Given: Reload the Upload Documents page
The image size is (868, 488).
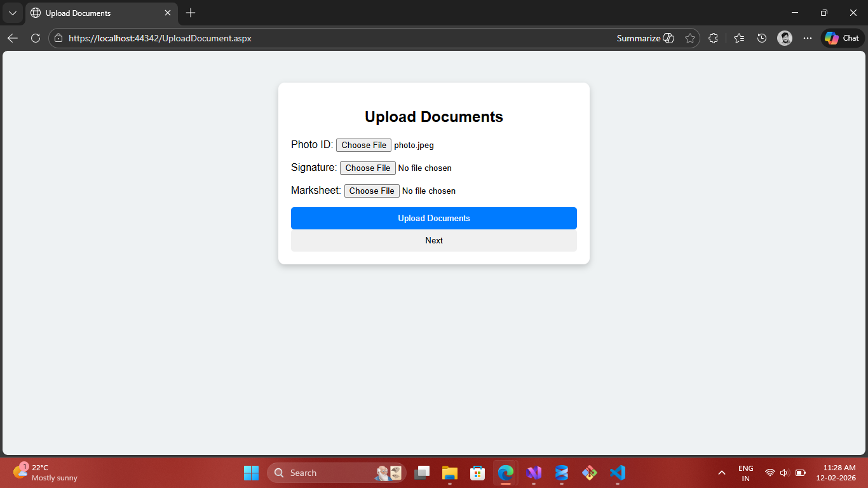Looking at the screenshot, I should pos(36,38).
